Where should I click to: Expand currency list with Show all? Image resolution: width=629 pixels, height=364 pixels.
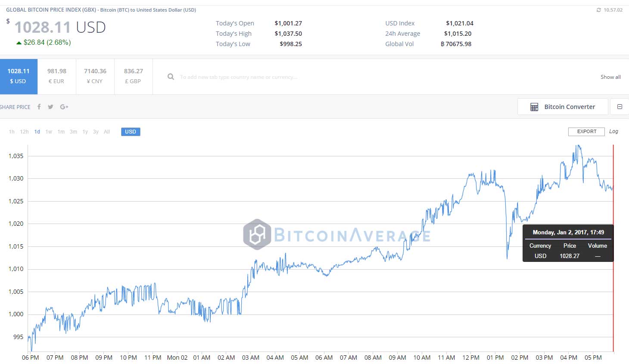pos(610,77)
